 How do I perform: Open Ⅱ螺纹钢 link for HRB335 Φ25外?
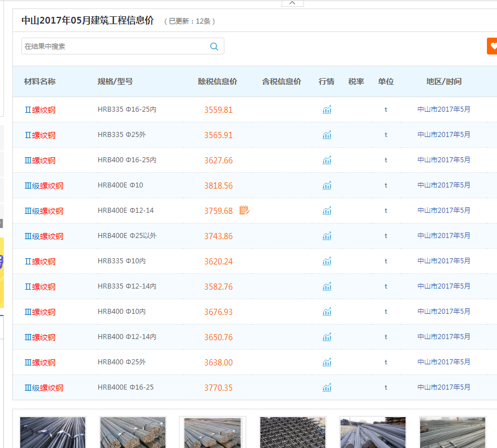tap(40, 135)
